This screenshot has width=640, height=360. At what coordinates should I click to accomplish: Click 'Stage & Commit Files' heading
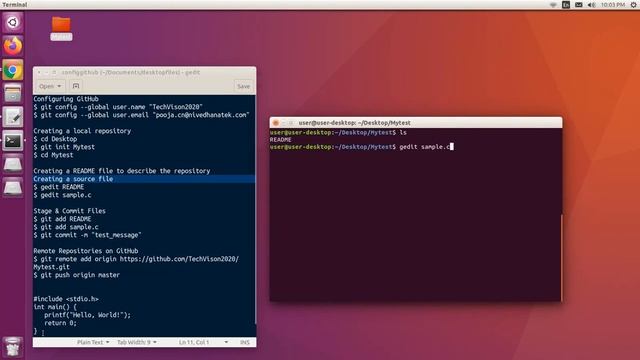(69, 211)
